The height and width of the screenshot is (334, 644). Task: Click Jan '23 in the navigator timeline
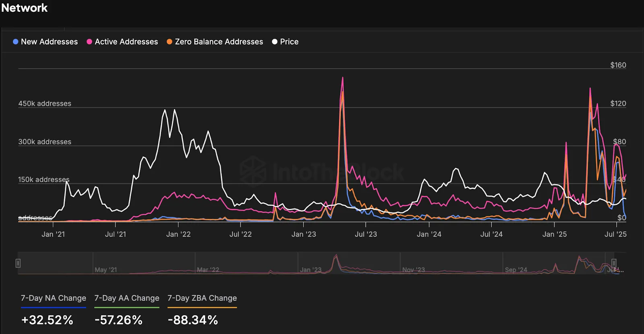pos(311,270)
